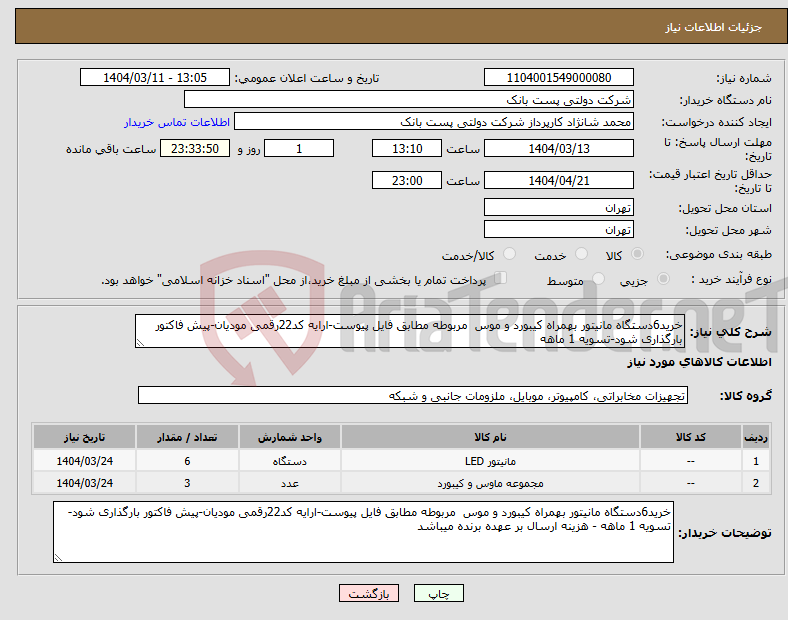Click column header تاریخ نیاز

click(84, 437)
